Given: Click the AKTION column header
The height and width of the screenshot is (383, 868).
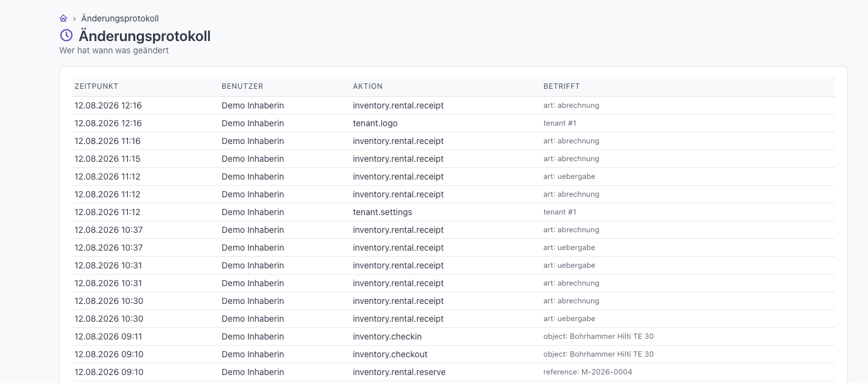Looking at the screenshot, I should (368, 86).
